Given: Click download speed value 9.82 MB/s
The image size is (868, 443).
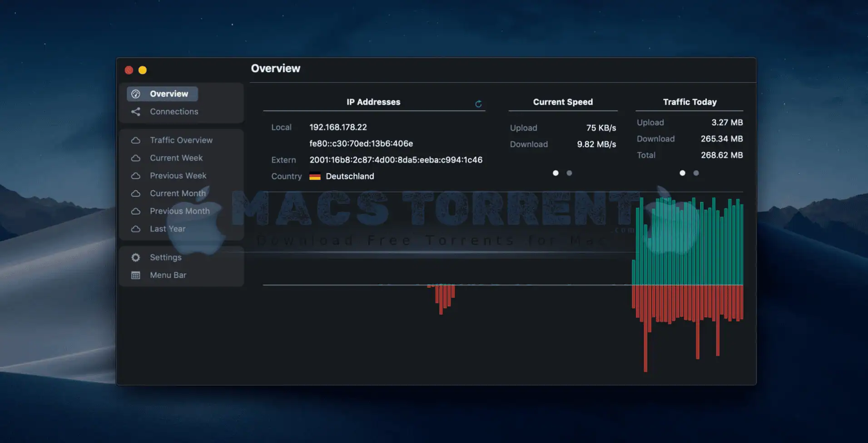Looking at the screenshot, I should click(596, 144).
